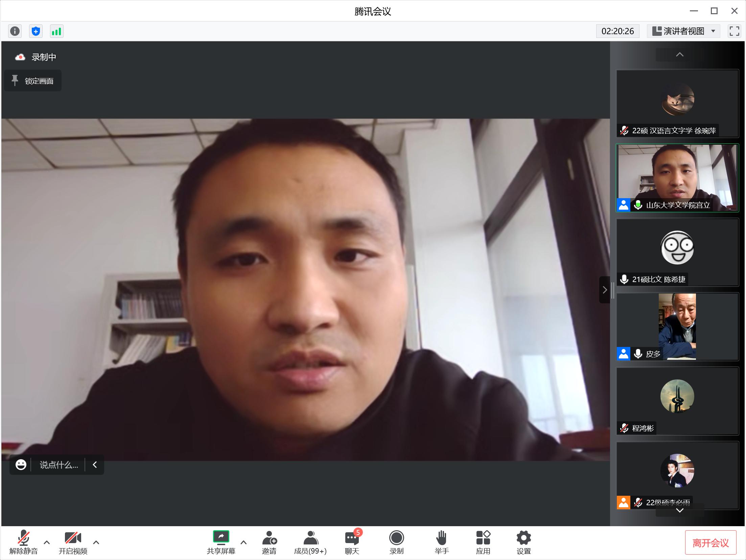The width and height of the screenshot is (746, 560).
Task: Check the green network signal icon
Action: 56,31
